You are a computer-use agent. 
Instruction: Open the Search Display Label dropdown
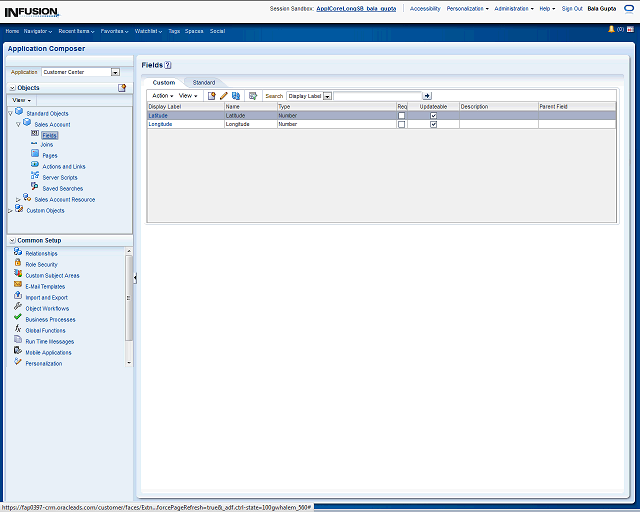327,96
